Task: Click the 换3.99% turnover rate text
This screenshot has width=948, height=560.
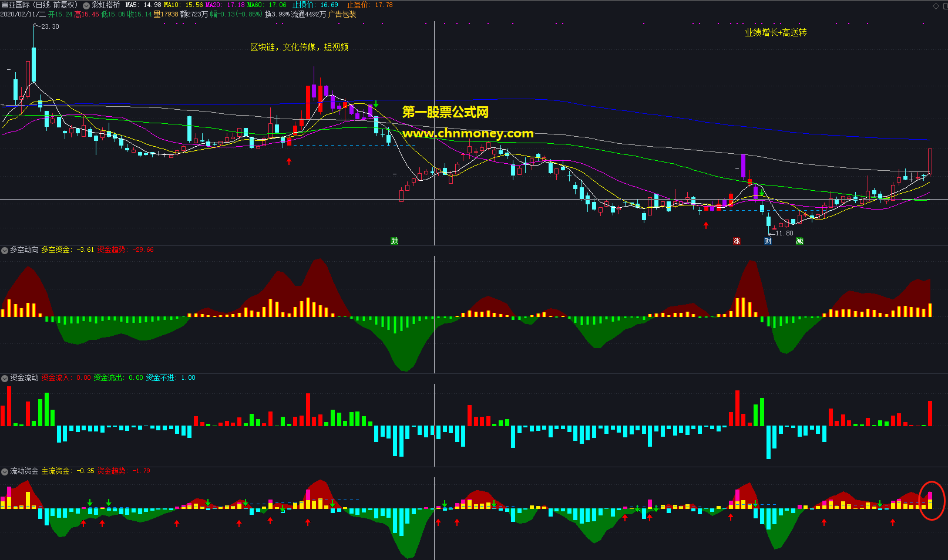Action: tap(277, 14)
